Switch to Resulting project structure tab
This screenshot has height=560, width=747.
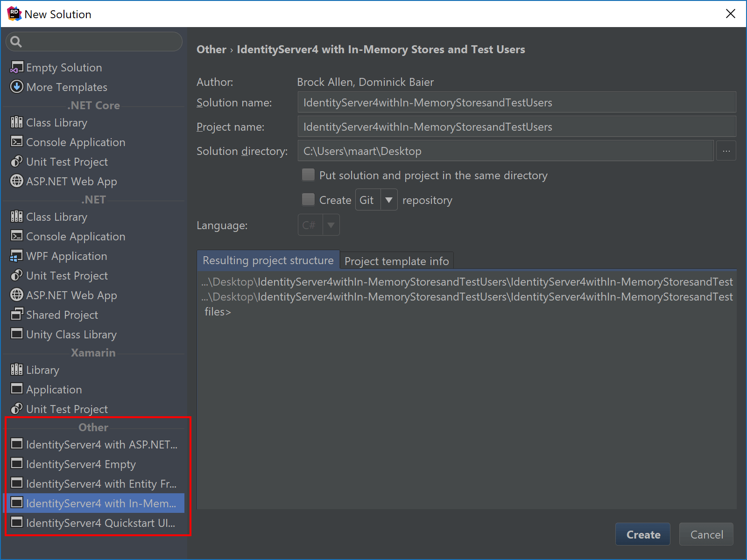pyautogui.click(x=268, y=260)
